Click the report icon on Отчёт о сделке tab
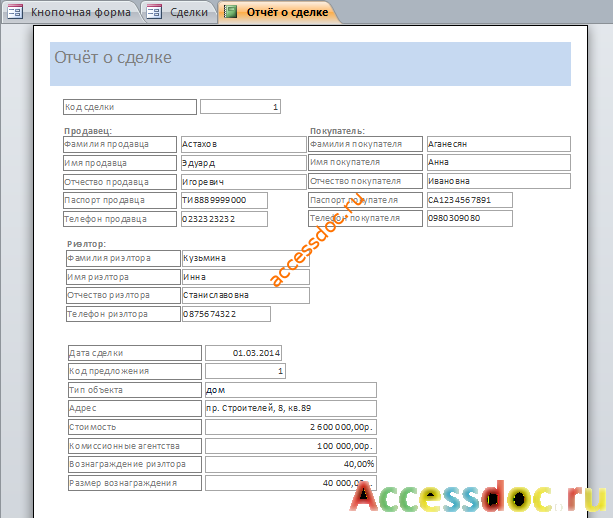The image size is (613, 518). (230, 12)
